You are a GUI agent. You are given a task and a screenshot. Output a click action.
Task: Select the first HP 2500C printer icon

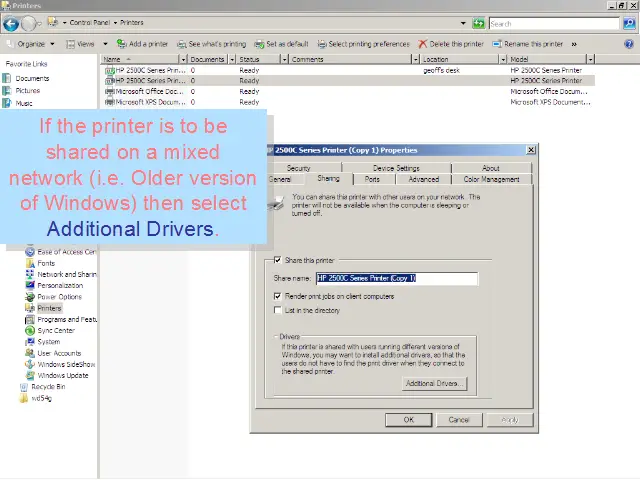coord(109,70)
